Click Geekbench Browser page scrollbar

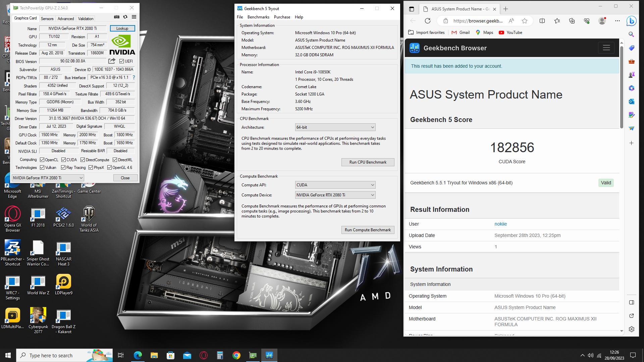point(622,87)
